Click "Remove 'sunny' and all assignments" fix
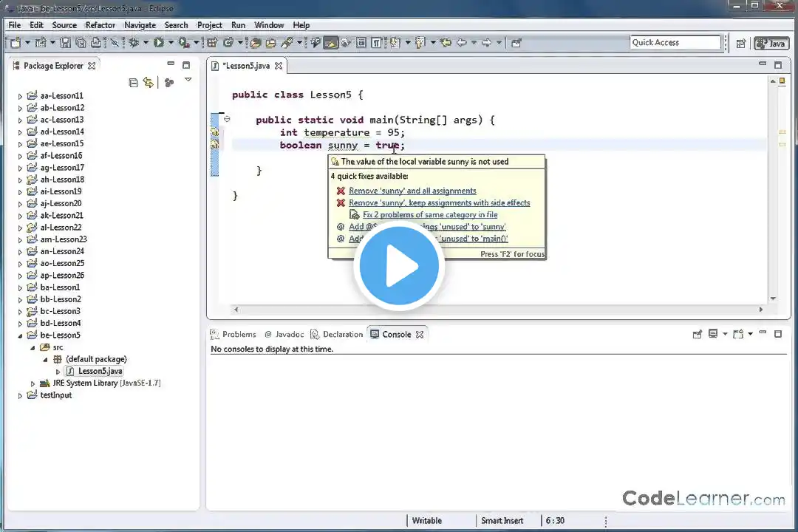The width and height of the screenshot is (798, 532). (412, 191)
